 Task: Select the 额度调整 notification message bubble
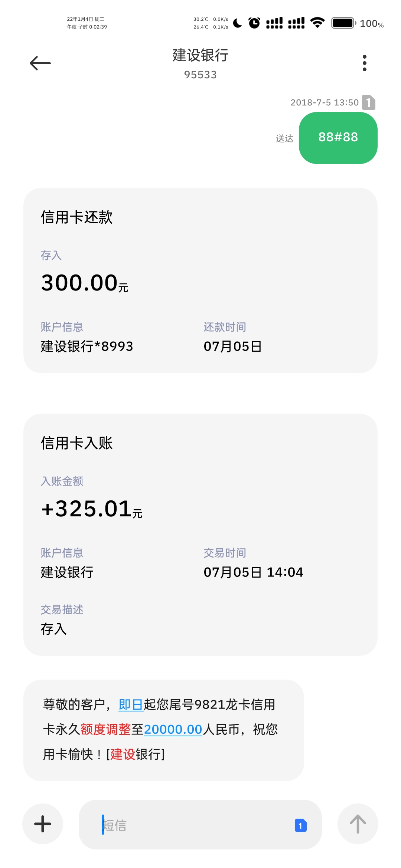point(164,730)
